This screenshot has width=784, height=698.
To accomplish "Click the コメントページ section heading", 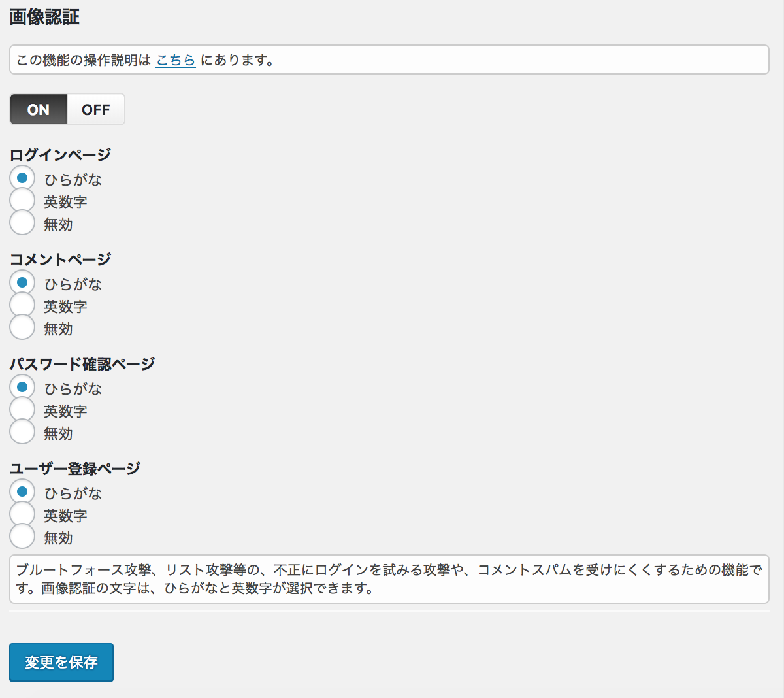I will 60,259.
